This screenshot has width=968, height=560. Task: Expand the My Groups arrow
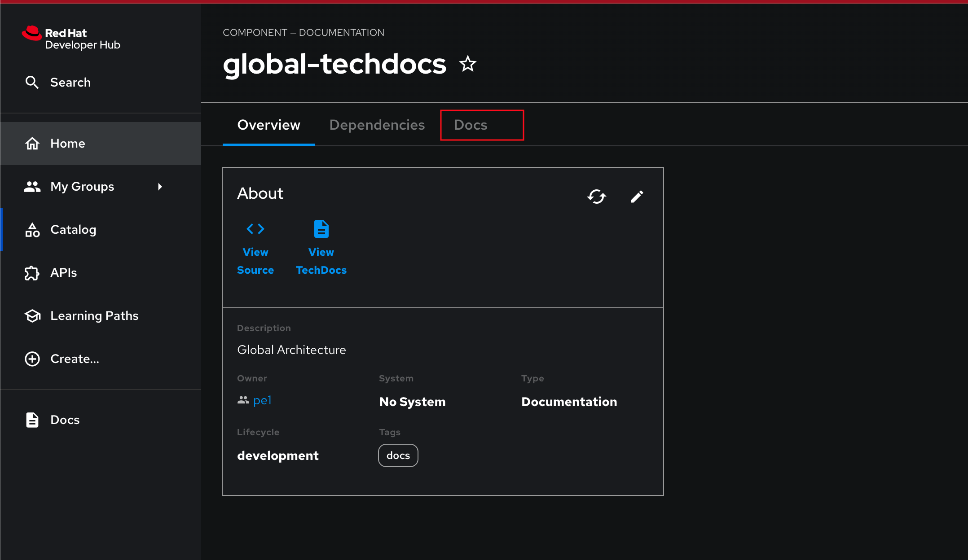[x=160, y=187]
